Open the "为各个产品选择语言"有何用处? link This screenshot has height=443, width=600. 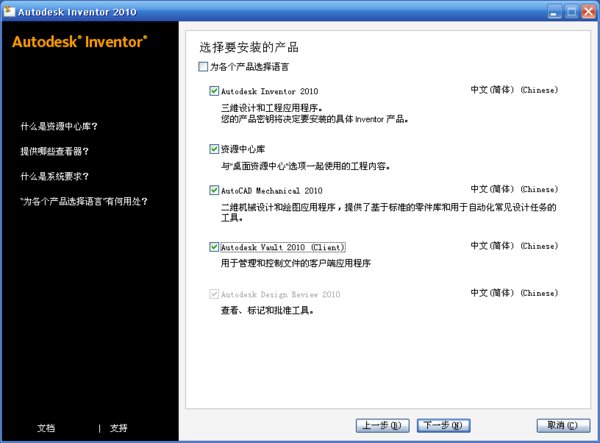(84, 201)
